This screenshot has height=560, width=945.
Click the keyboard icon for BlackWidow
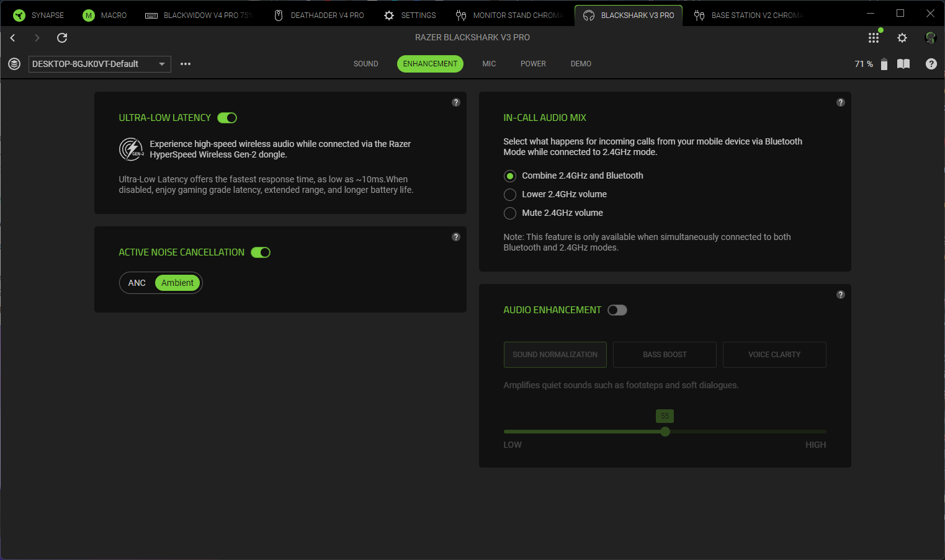pyautogui.click(x=151, y=16)
